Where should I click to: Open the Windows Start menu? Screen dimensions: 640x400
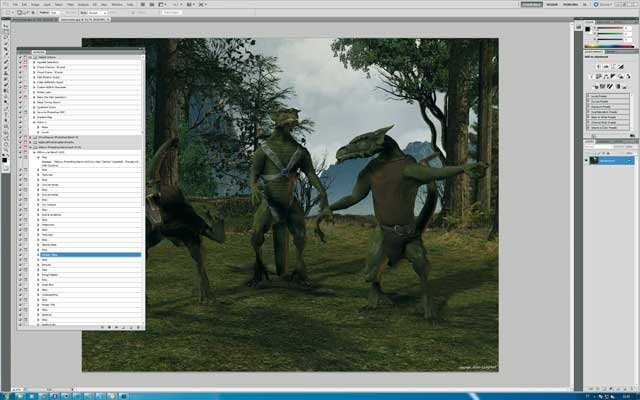(x=6, y=396)
